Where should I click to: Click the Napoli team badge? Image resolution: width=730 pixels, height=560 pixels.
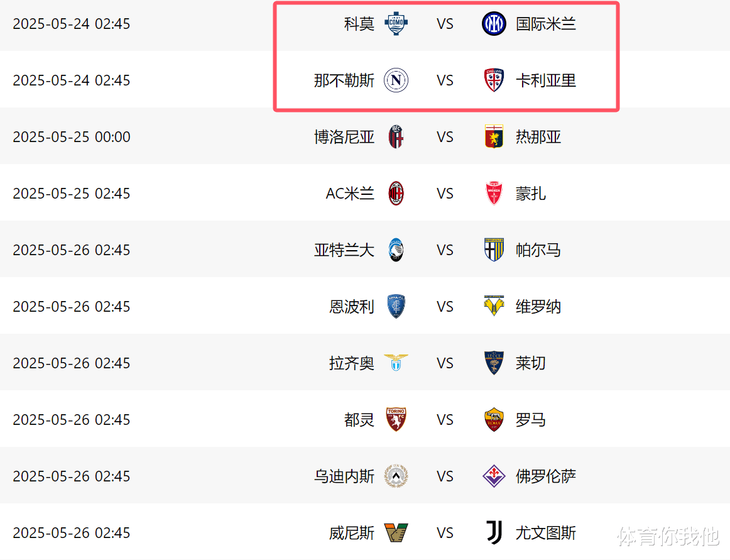pyautogui.click(x=396, y=80)
